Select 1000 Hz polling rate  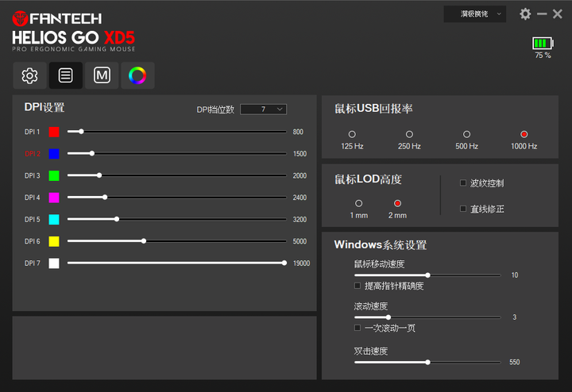pyautogui.click(x=524, y=134)
